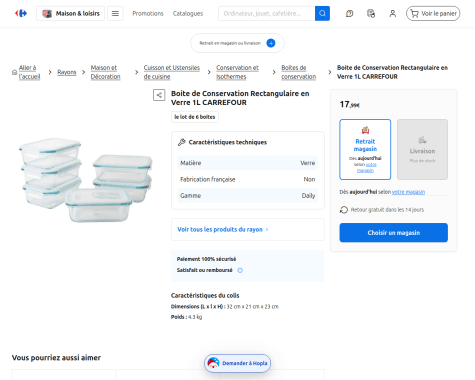475x380 pixels.
Task: Open the Catalogues menu item
Action: pyautogui.click(x=188, y=13)
